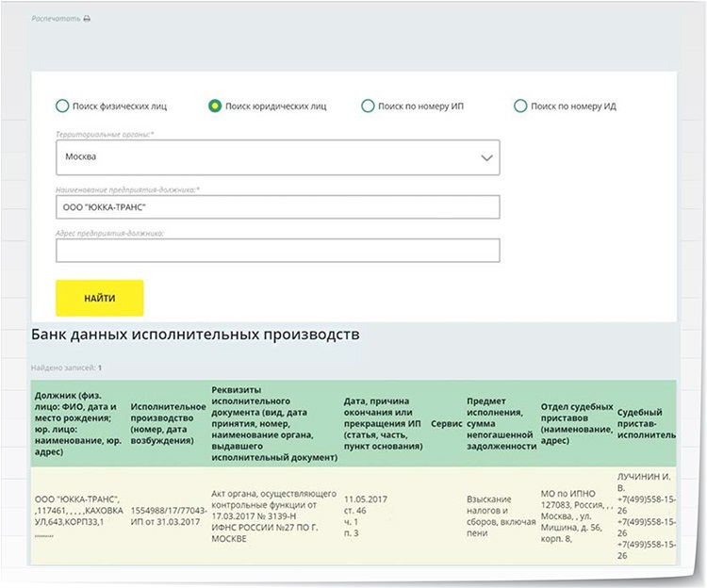Screen dimensions: 707x588
Task: Click the cell Взыскание налогов и сборов
Action: coord(501,515)
